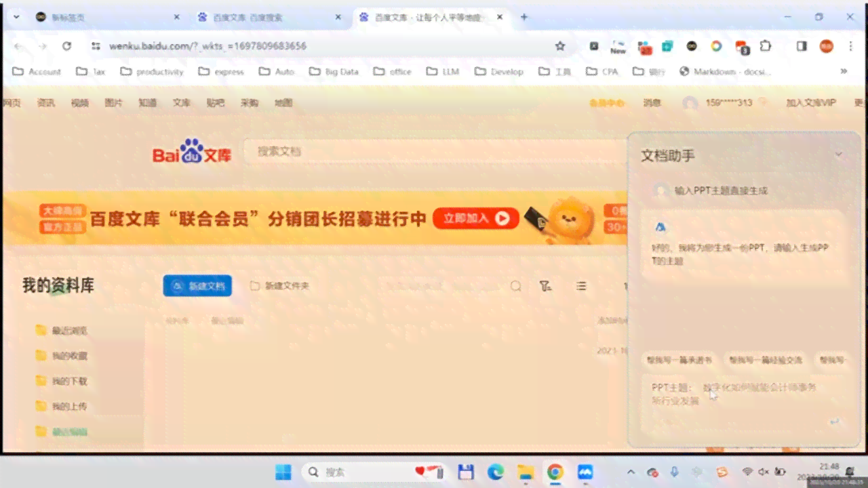Click the send arrow in assistant input
Viewport: 868px width, 488px height.
(x=834, y=422)
